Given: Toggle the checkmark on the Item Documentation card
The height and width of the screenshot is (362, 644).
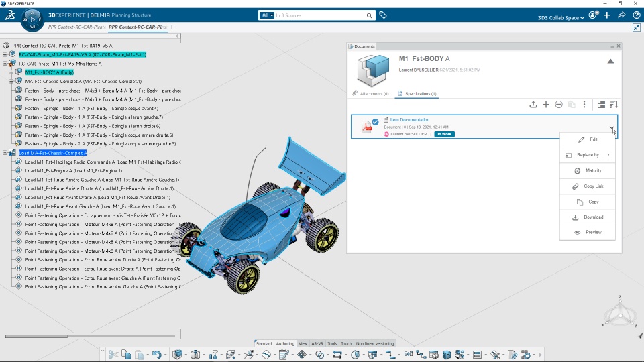Looking at the screenshot, I should point(375,121).
